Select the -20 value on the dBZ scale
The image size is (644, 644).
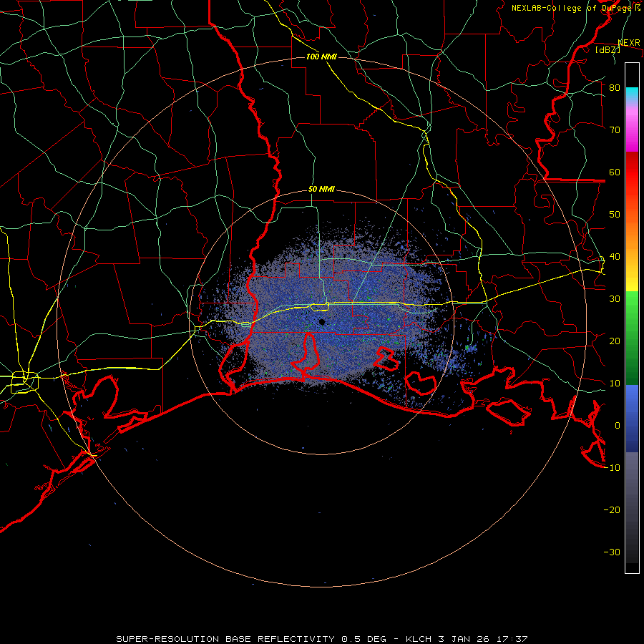612,510
